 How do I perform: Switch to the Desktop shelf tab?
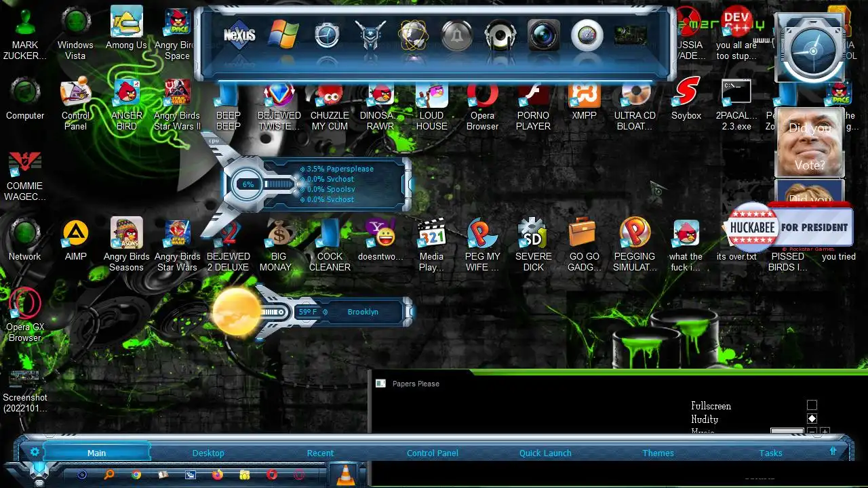[208, 453]
